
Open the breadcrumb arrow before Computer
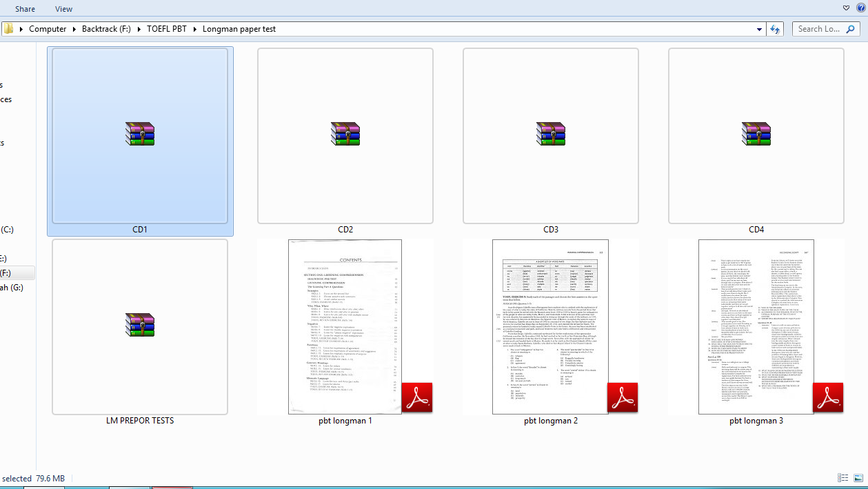21,29
